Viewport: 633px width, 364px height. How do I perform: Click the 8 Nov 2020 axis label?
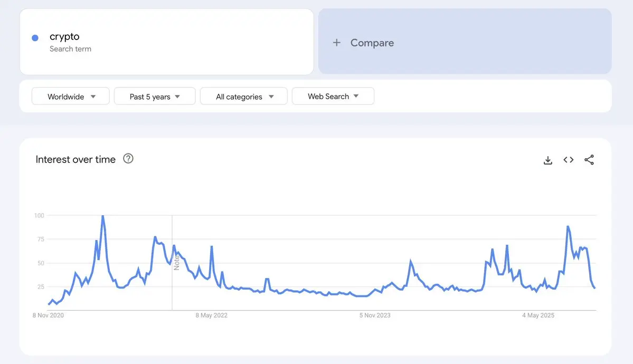point(48,315)
